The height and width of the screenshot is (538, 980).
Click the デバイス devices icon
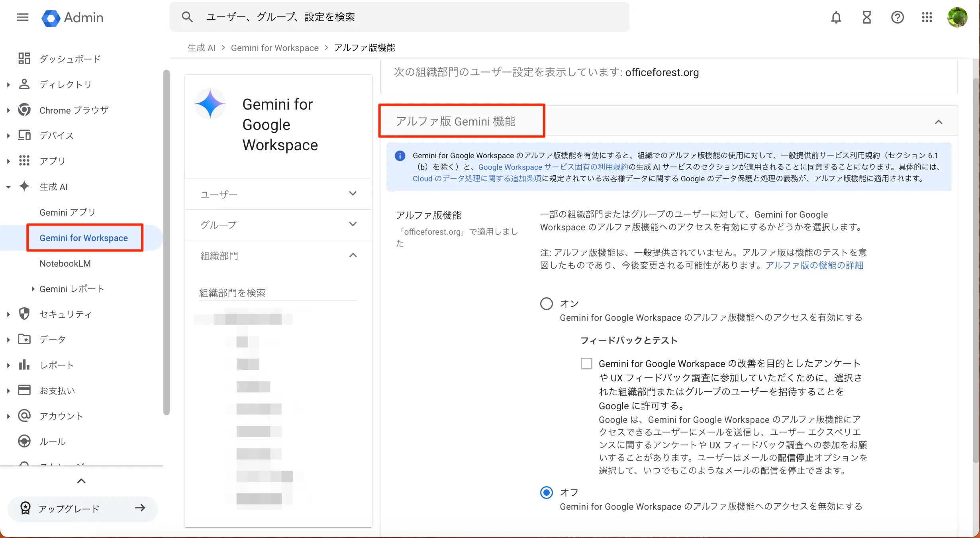tap(24, 135)
